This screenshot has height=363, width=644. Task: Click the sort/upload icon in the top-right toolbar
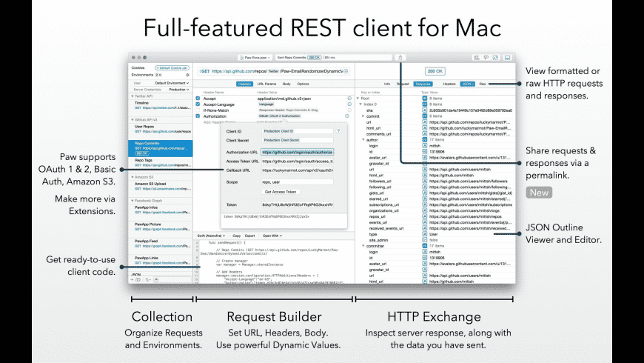477,58
